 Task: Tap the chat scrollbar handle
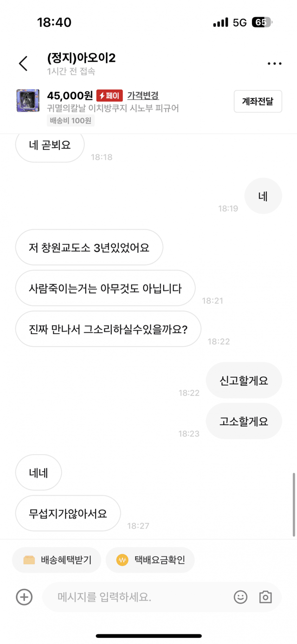[x=294, y=504]
